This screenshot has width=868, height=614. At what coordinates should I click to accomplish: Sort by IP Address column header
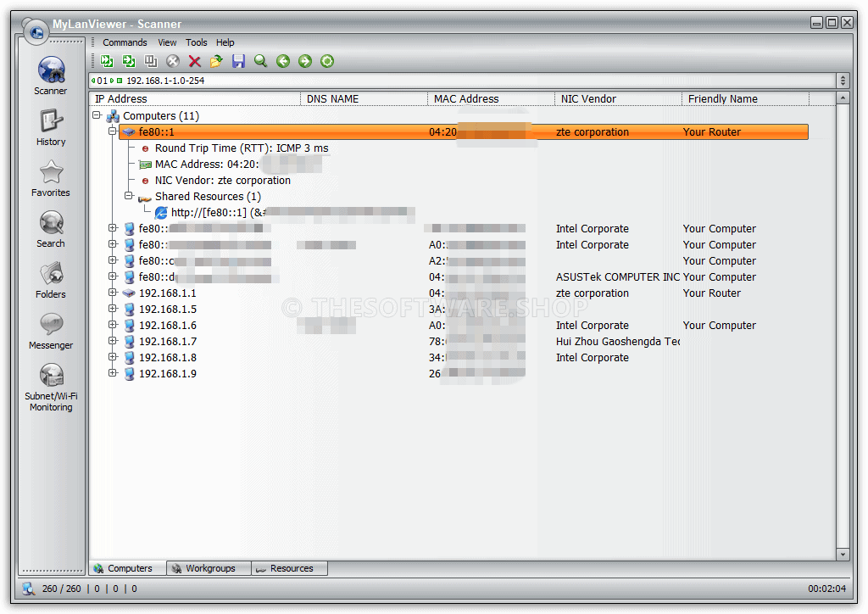pos(195,98)
